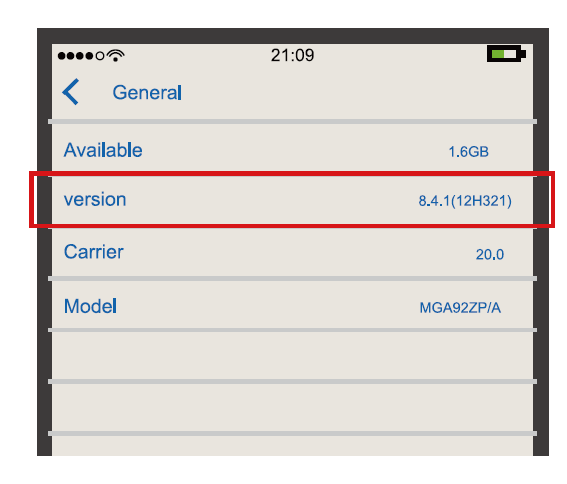Tap the hollow fifth signal dot
Viewport: 567px width, 484px height.
100,56
